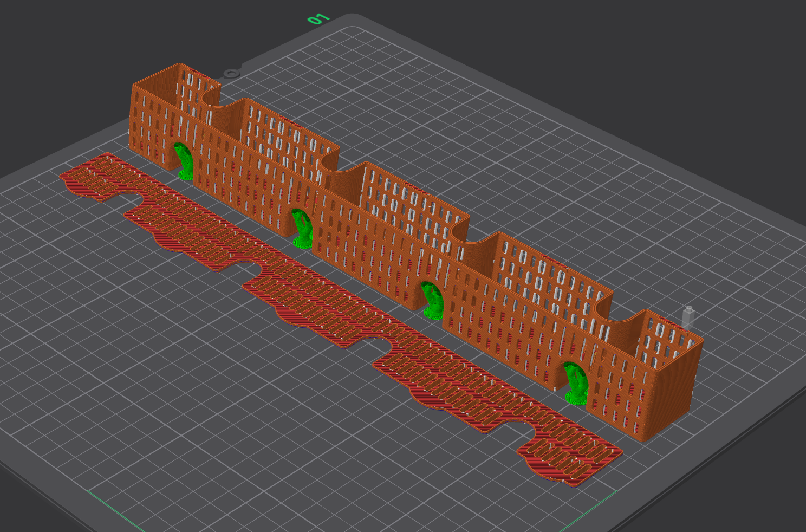
Task: Click the green plate number label 01
Action: pyautogui.click(x=318, y=20)
